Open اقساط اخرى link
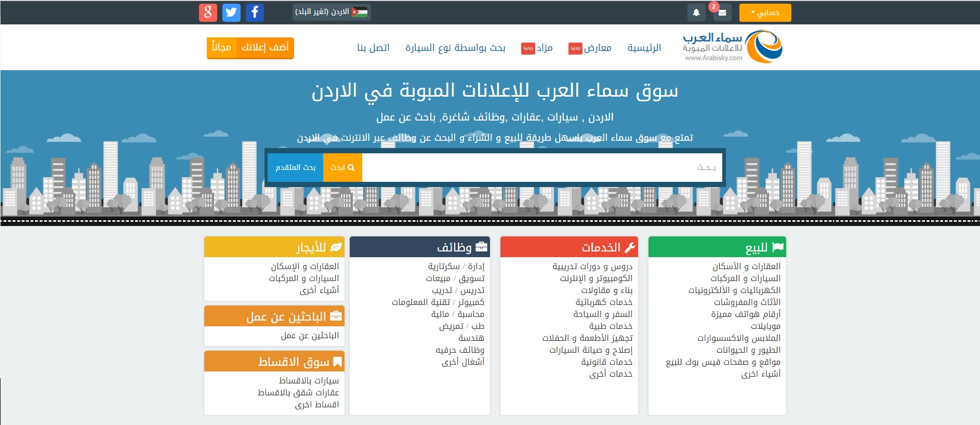Screen dimensions: 980x425 coord(317,405)
